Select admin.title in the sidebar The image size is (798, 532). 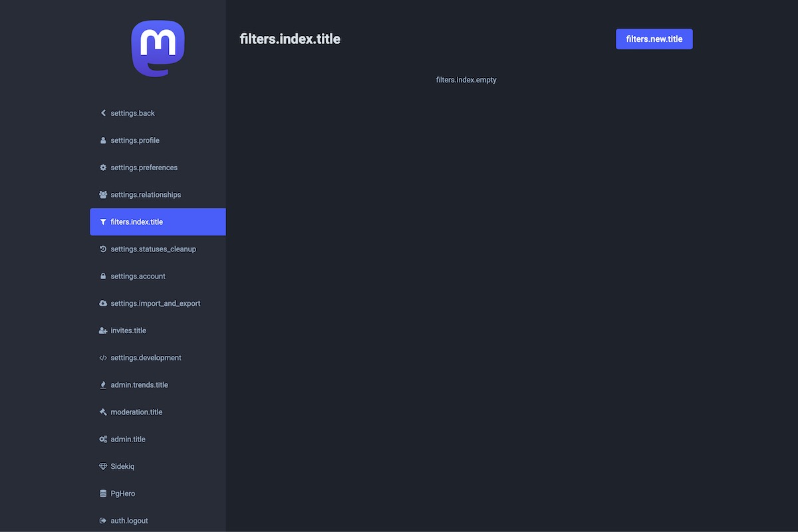point(128,440)
